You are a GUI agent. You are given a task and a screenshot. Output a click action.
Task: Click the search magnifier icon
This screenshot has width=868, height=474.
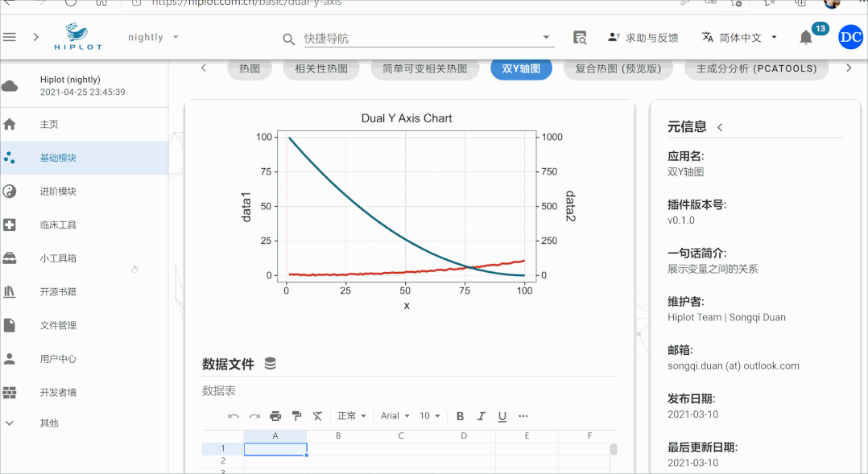(288, 39)
